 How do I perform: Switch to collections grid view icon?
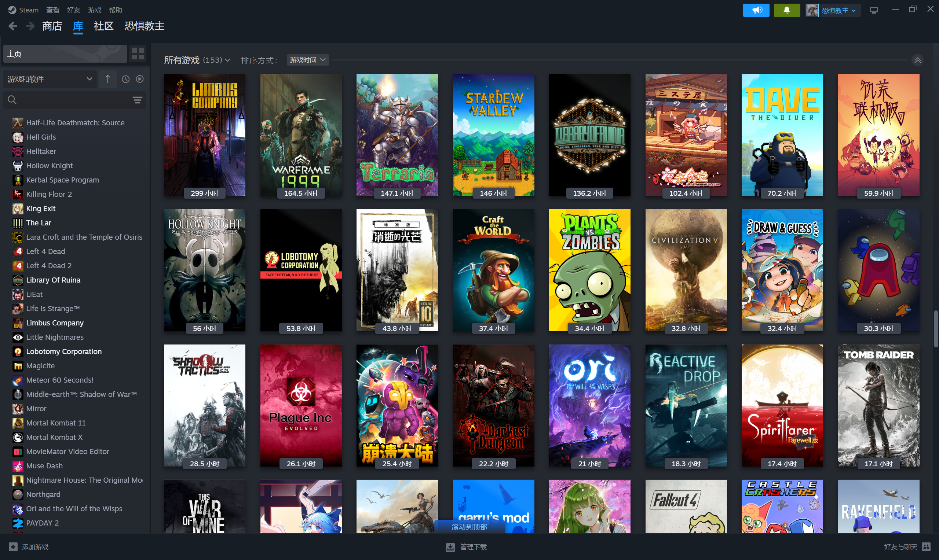pyautogui.click(x=138, y=54)
